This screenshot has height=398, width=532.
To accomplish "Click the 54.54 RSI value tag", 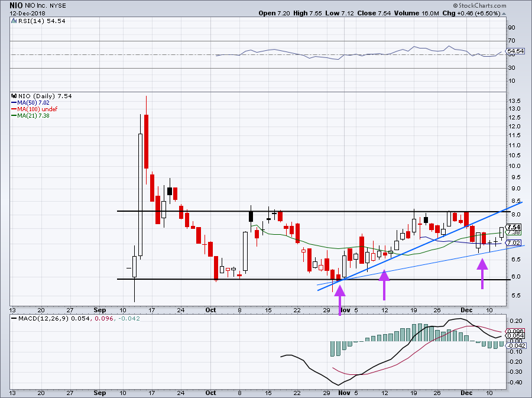I will (515, 51).
